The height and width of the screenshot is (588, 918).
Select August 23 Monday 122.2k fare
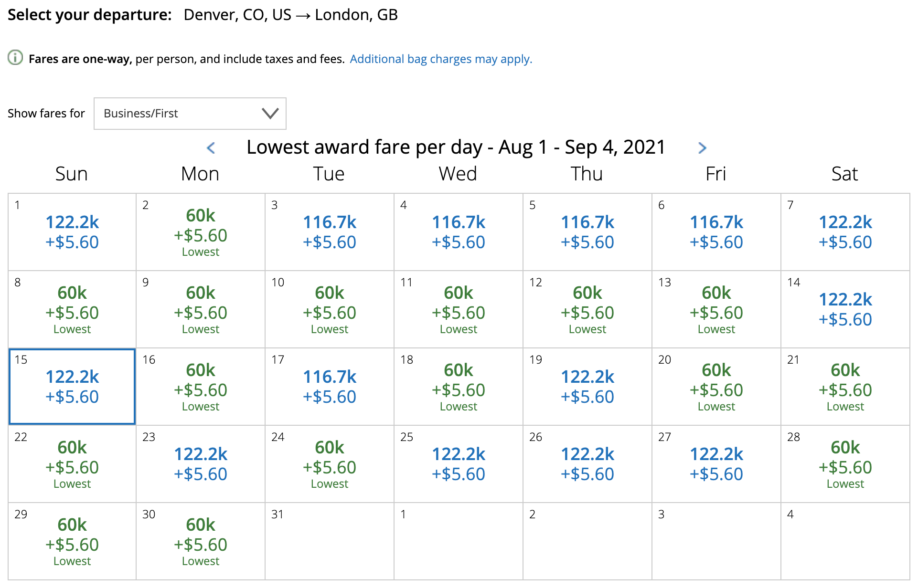tap(201, 464)
